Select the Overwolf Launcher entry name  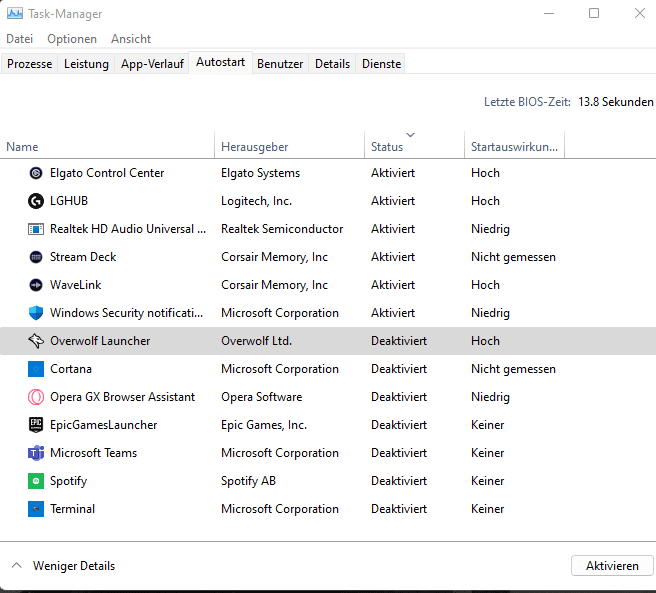point(100,341)
